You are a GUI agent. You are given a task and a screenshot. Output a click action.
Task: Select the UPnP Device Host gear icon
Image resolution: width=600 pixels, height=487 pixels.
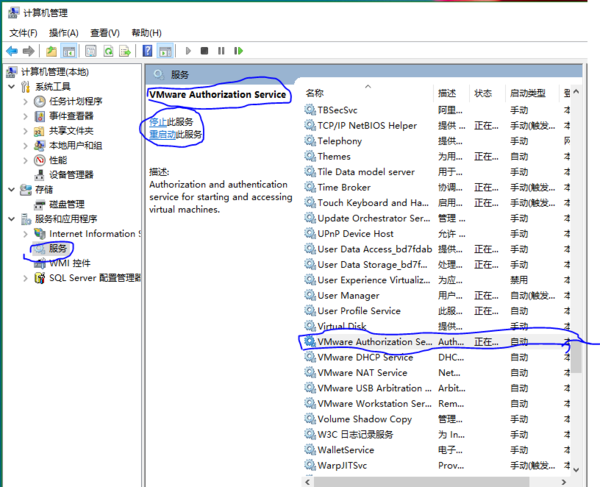310,233
